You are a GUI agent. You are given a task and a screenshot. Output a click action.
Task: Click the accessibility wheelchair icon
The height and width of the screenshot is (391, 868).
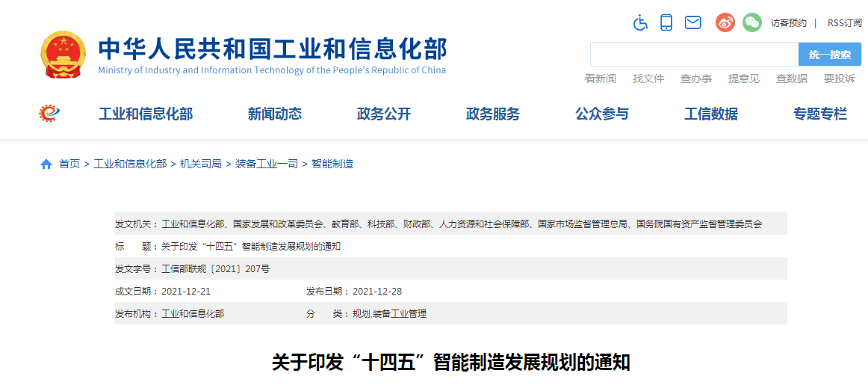pos(640,22)
